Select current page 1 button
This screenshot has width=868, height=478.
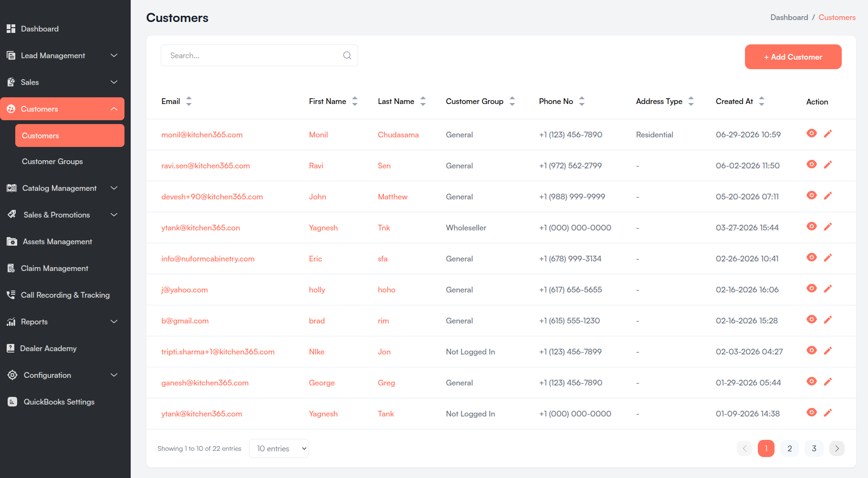click(x=766, y=448)
